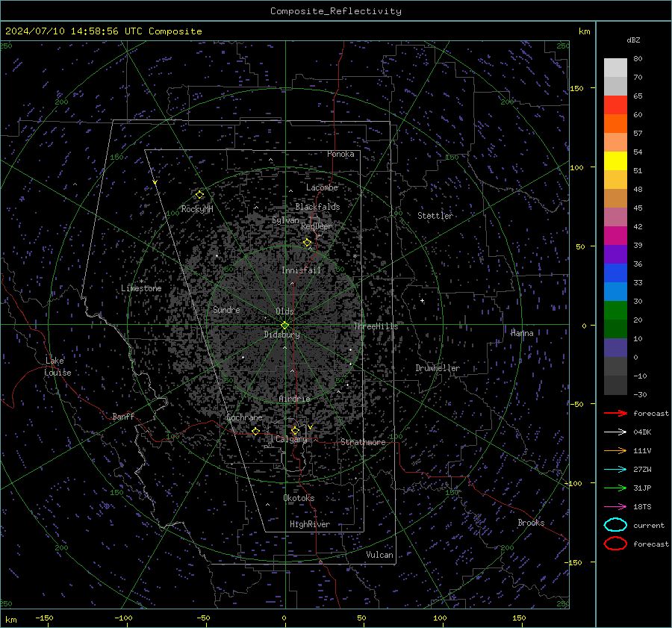Click the Stettler city label
The image size is (672, 628).
[x=435, y=216]
